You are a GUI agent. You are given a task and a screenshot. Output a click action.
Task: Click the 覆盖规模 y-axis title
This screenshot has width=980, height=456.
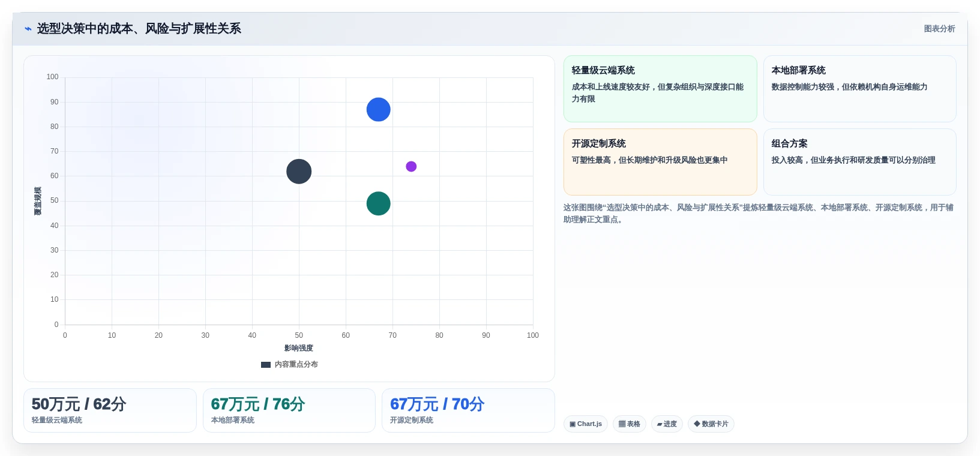[38, 201]
